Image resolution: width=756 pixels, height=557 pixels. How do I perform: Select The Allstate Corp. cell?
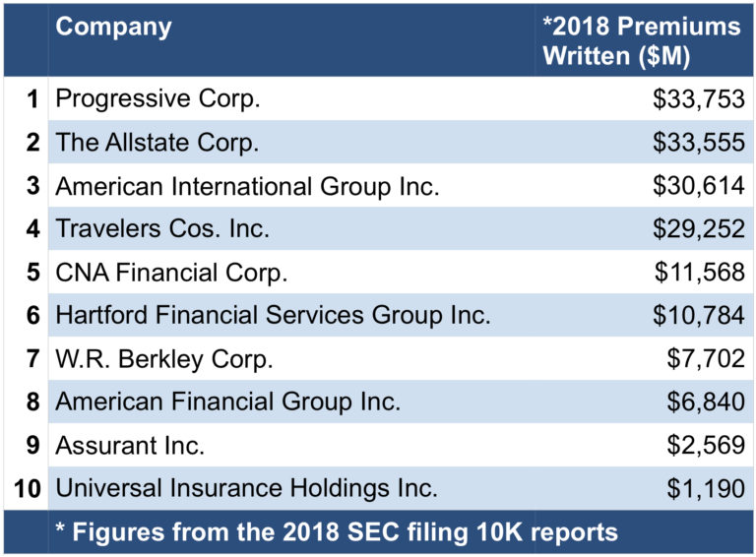[x=157, y=143]
